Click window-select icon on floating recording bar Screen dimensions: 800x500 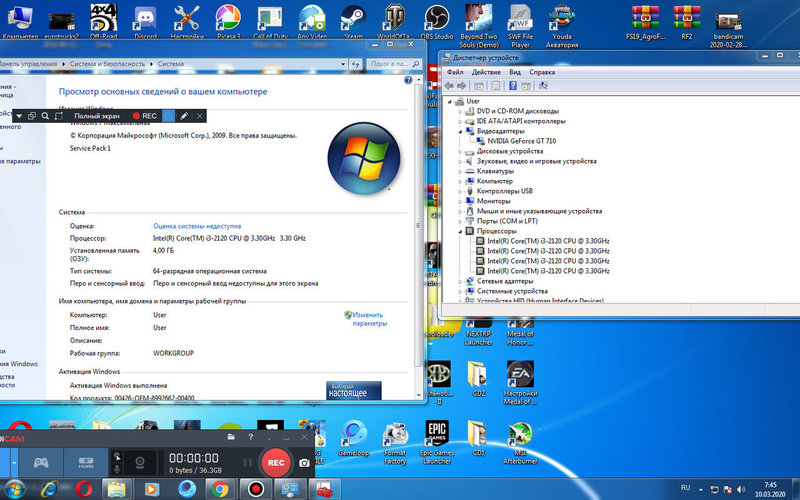[x=32, y=116]
